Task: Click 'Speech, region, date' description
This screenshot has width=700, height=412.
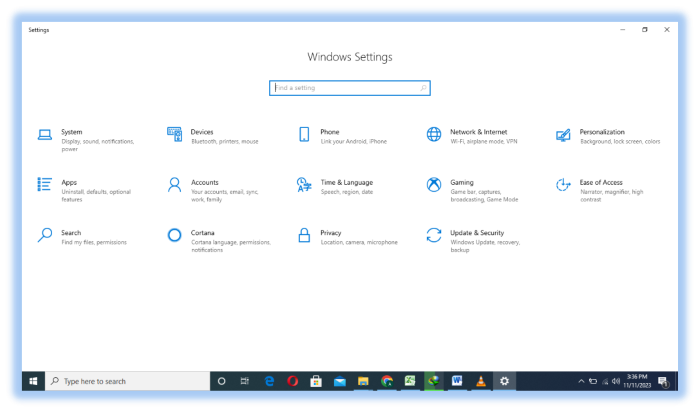Action: coord(347,192)
